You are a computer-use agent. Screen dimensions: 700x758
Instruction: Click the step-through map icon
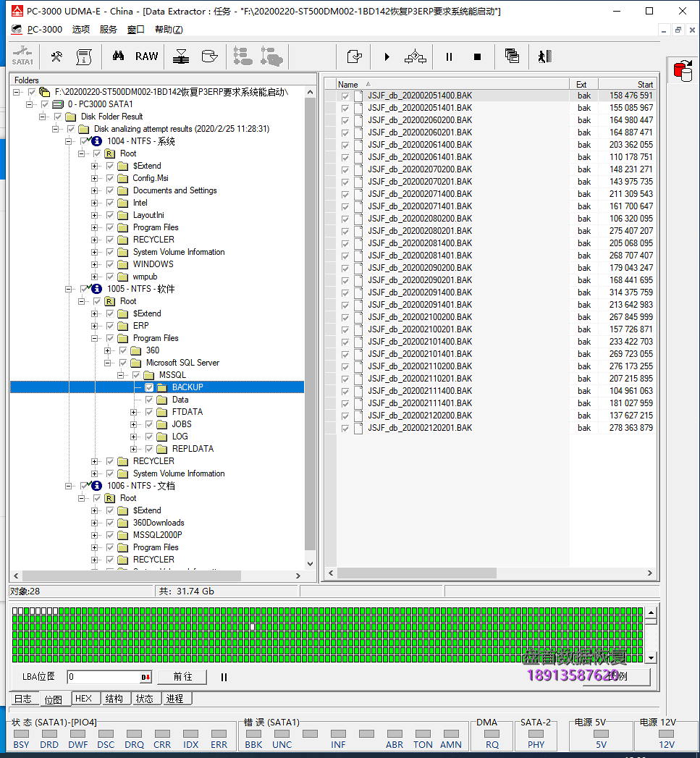pyautogui.click(x=416, y=57)
